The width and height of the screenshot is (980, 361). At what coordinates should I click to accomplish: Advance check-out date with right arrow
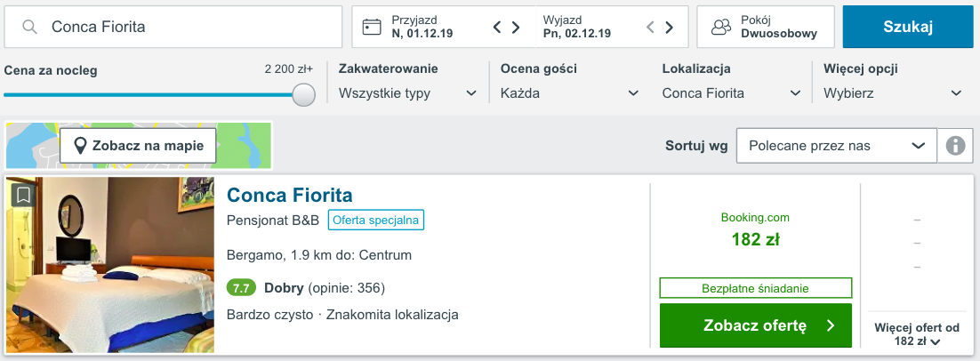[669, 27]
